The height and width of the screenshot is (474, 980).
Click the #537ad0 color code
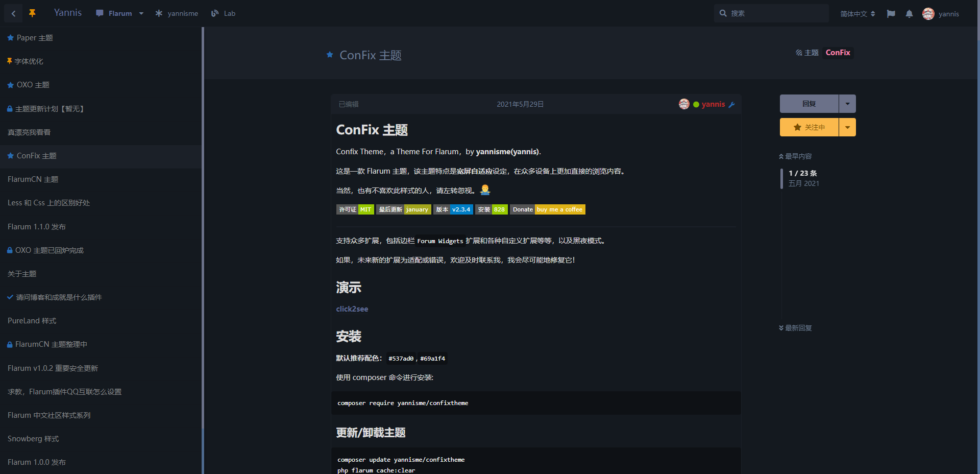coord(401,359)
